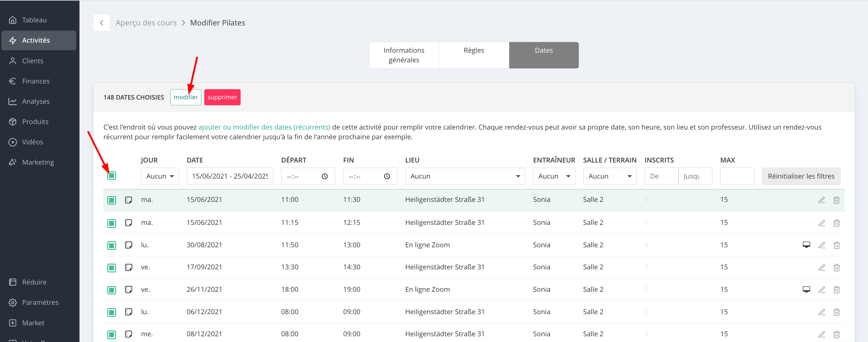Click the online monitor icon on the 30/08/2021 row
868x342 pixels.
(x=806, y=245)
